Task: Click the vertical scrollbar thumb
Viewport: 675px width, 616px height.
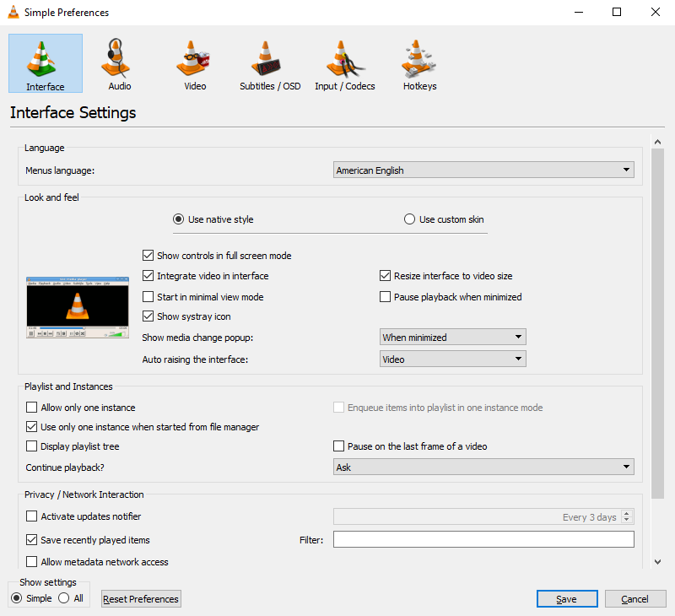Action: (657, 324)
